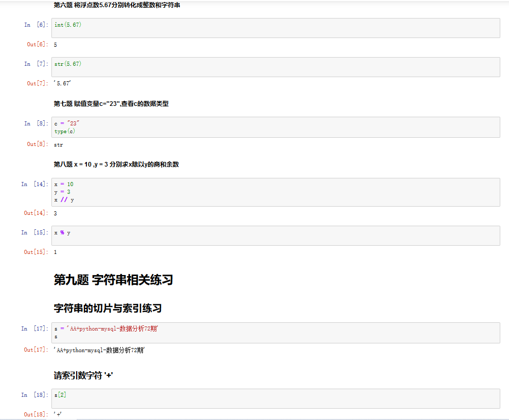Click the Out[14] output prompt

pos(36,213)
